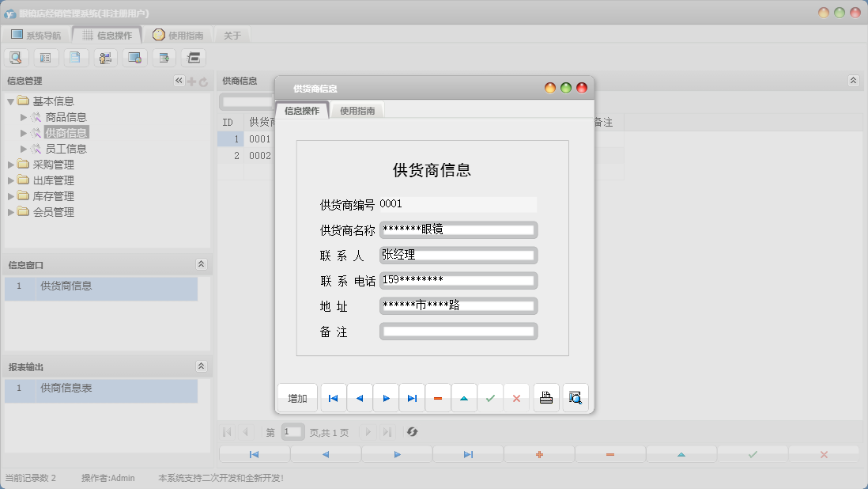Image resolution: width=868 pixels, height=489 pixels.
Task: Jump to last record in the dialog toolbar
Action: click(x=412, y=398)
